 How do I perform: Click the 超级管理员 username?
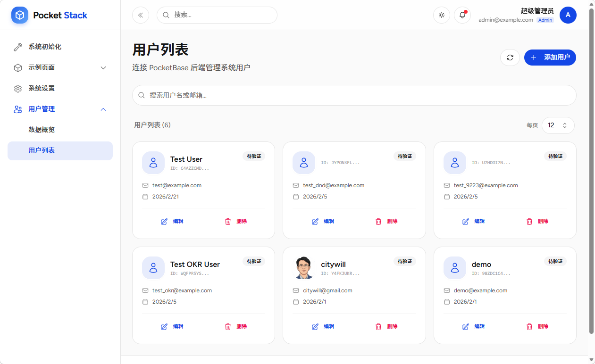tap(537, 11)
